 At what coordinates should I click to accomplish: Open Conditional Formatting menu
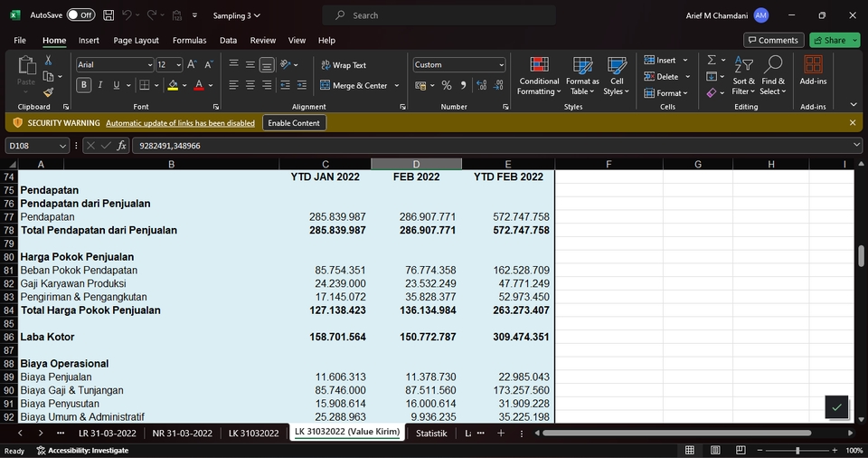click(539, 77)
